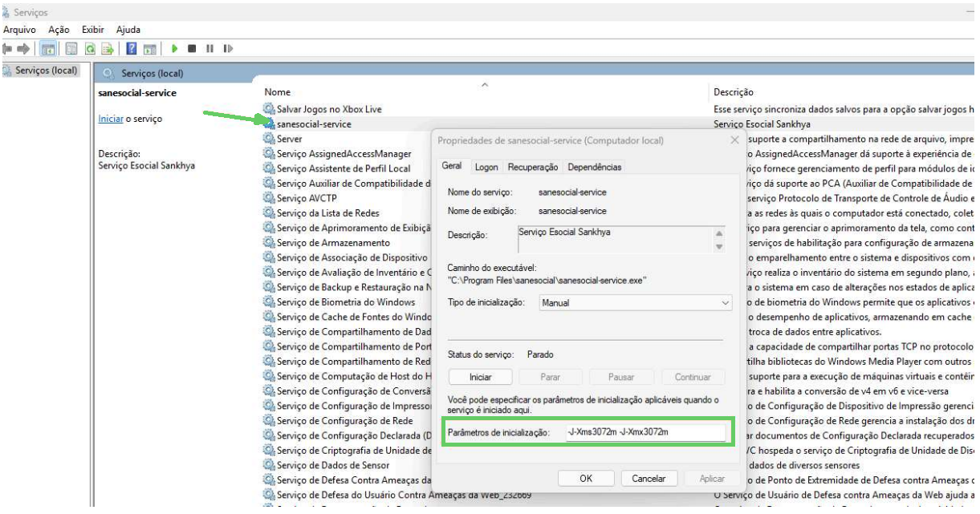The height and width of the screenshot is (514, 980).
Task: Open the Ação menu
Action: coord(59,30)
